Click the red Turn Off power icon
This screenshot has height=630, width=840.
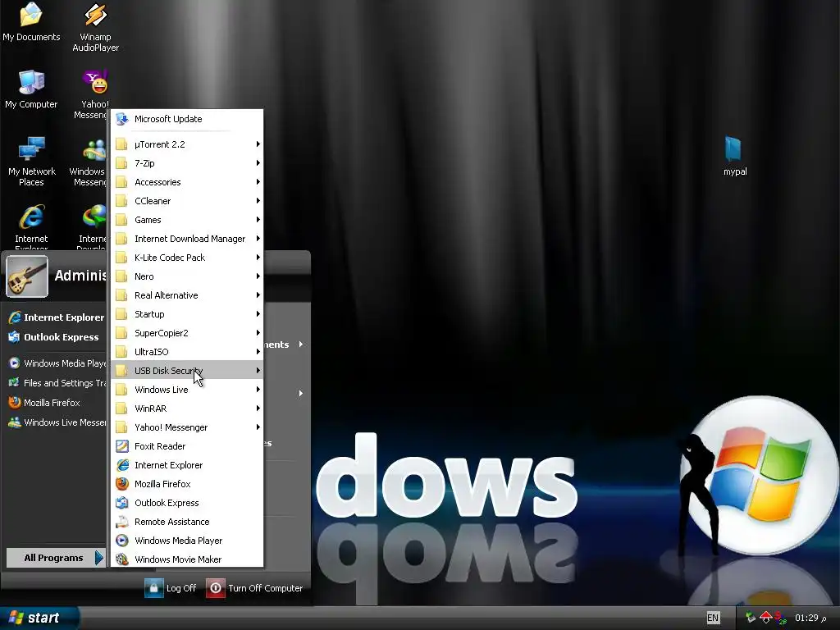pos(216,588)
